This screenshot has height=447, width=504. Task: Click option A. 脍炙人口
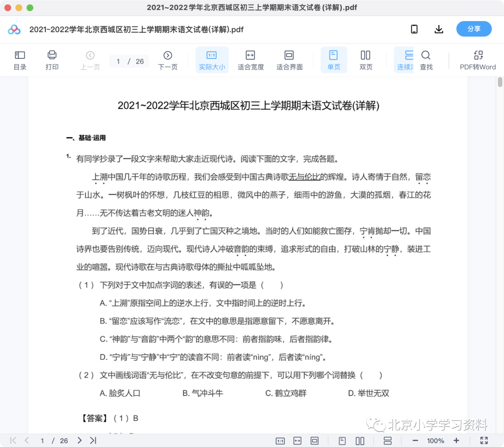click(120, 393)
